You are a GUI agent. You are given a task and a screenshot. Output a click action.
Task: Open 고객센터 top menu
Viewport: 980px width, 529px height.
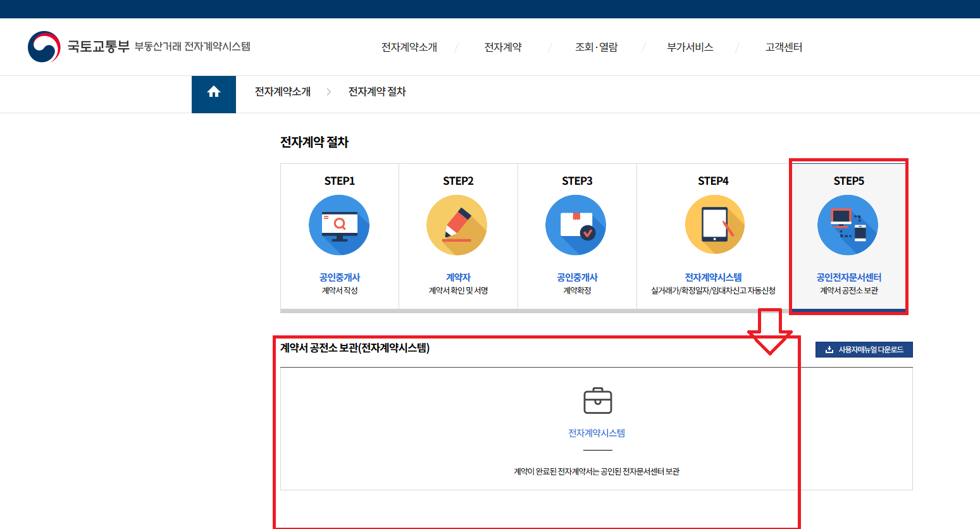coord(784,47)
